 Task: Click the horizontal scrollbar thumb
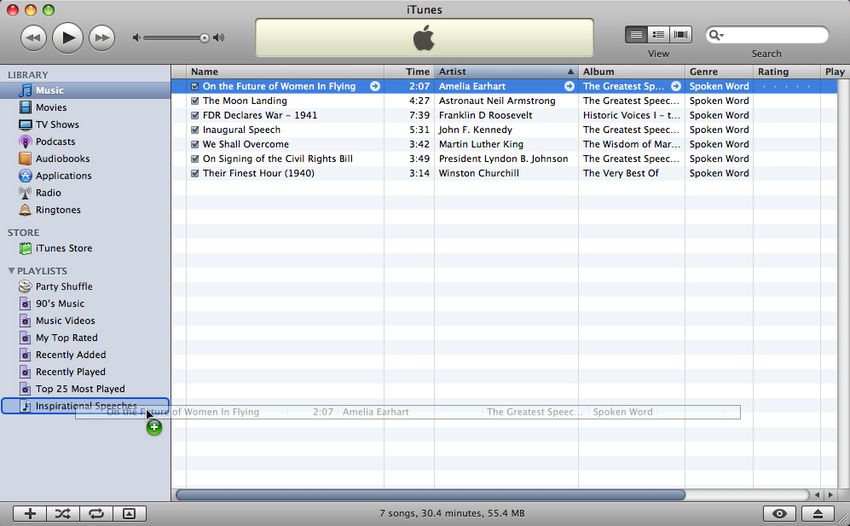coord(430,495)
